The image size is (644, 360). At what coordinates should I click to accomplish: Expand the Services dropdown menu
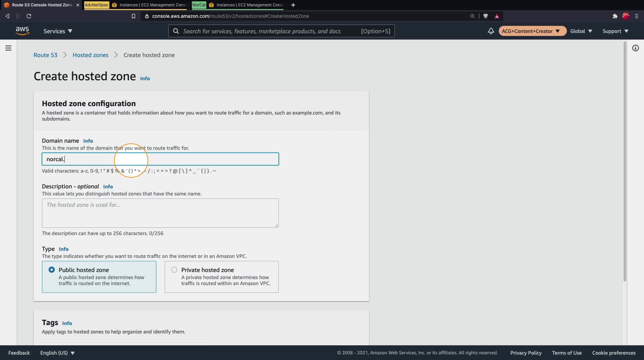click(x=58, y=31)
